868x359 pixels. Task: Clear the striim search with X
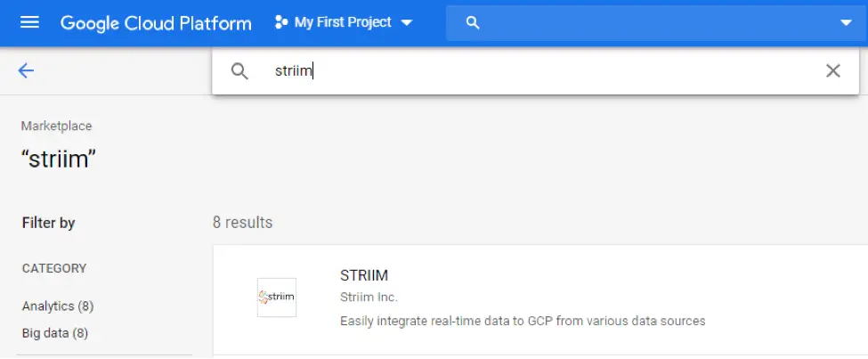[832, 71]
